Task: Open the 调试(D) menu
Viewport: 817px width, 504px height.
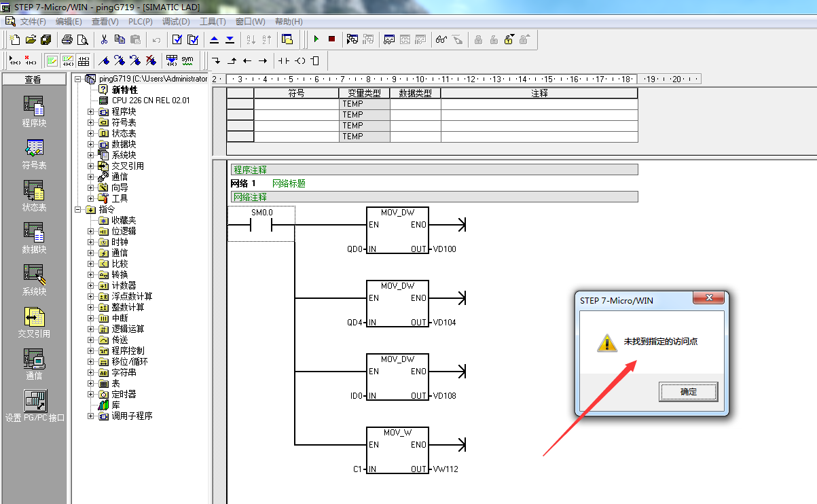Action: tap(177, 22)
